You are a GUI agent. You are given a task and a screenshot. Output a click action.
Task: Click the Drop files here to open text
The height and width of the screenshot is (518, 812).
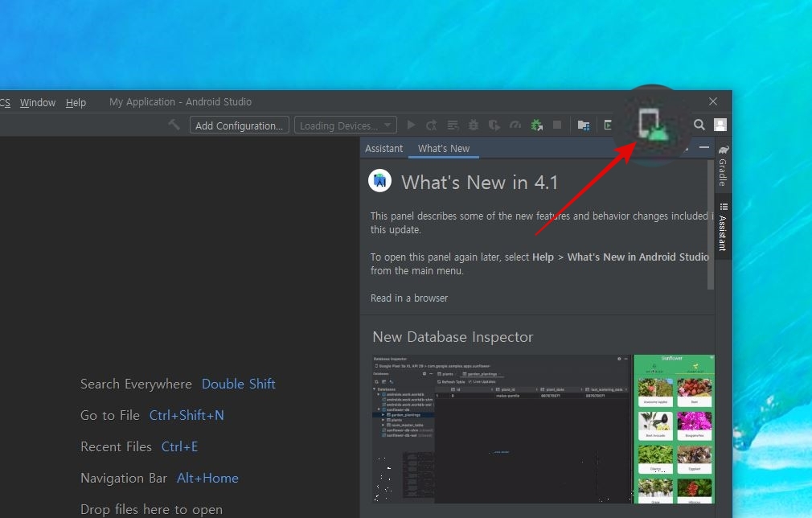tap(151, 510)
